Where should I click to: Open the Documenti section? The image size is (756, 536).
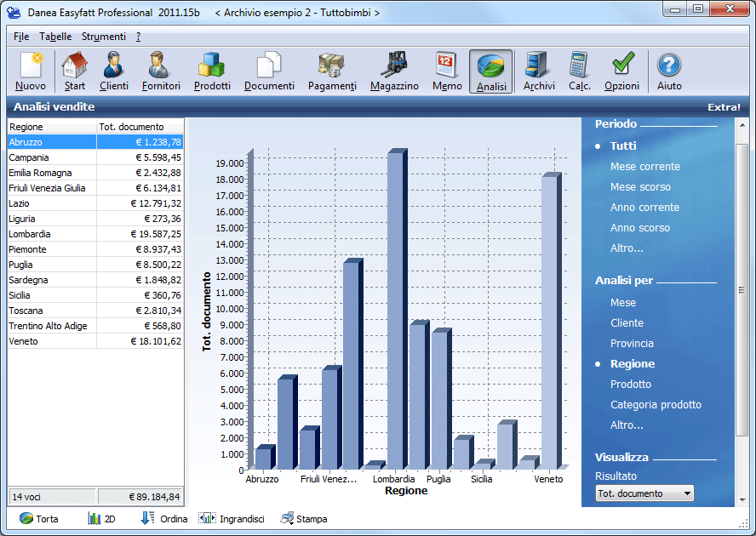(x=269, y=71)
